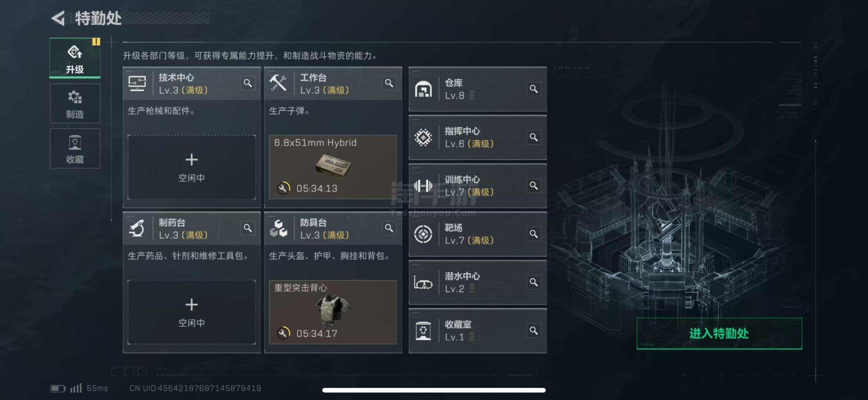
Task: Open magnifier details for 制药台
Action: (248, 228)
